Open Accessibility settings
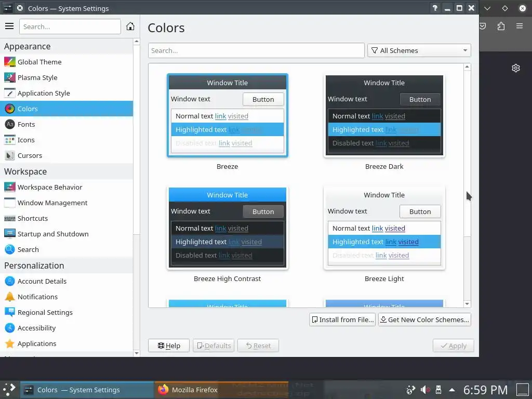The height and width of the screenshot is (399, 532). tap(66, 328)
